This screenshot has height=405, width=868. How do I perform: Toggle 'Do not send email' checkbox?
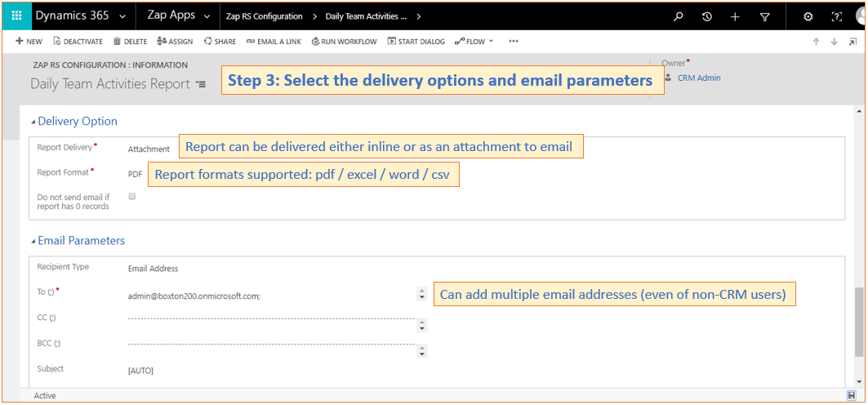click(x=132, y=196)
